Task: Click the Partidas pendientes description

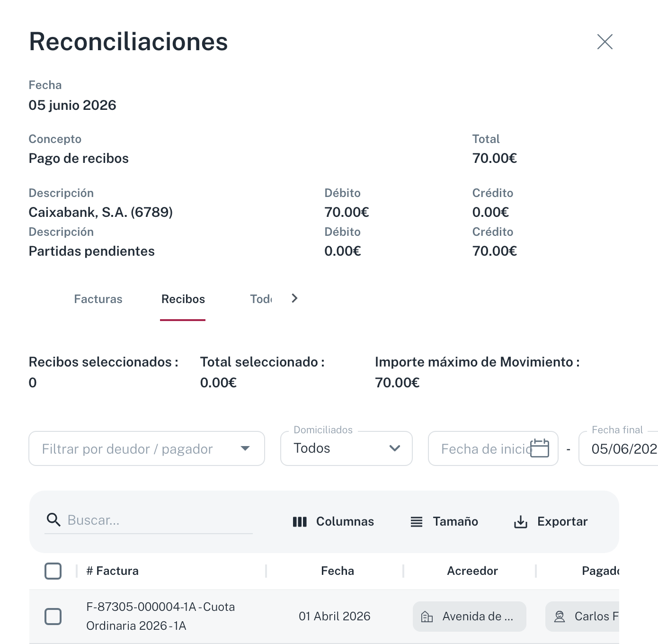Action: [92, 251]
